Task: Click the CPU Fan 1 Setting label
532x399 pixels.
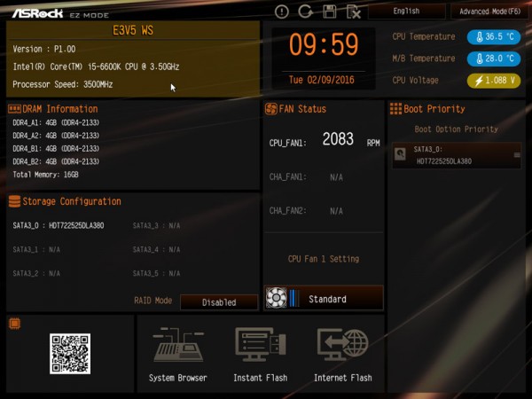Action: [324, 259]
